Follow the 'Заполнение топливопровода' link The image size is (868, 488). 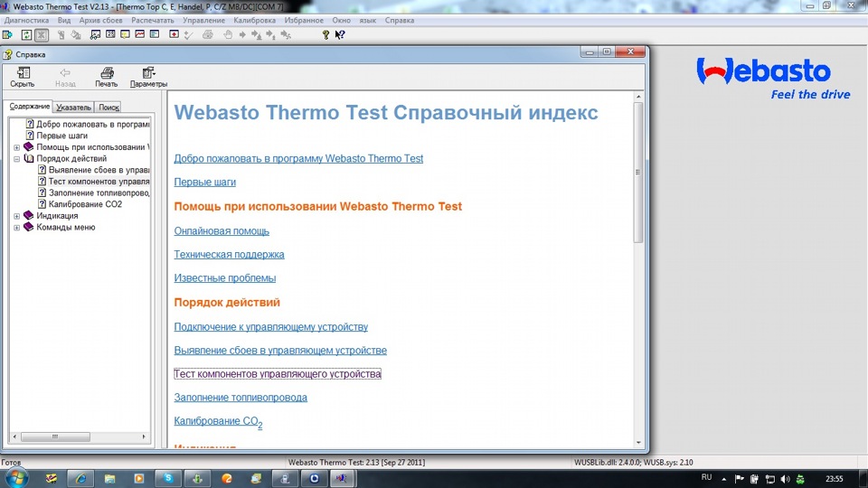coord(241,398)
